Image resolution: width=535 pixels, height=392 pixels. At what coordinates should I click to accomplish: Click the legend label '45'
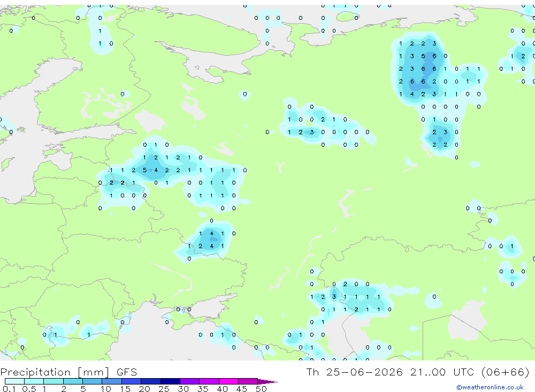click(242, 389)
